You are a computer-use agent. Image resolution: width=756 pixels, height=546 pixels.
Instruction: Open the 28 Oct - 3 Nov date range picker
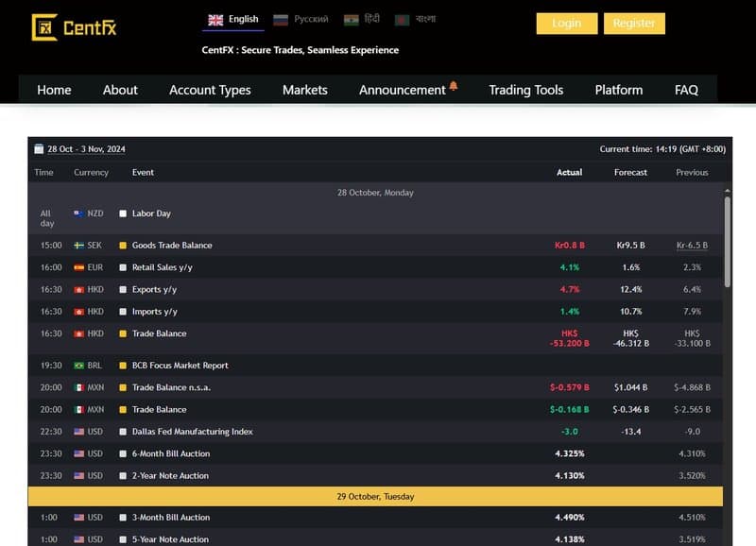86,149
